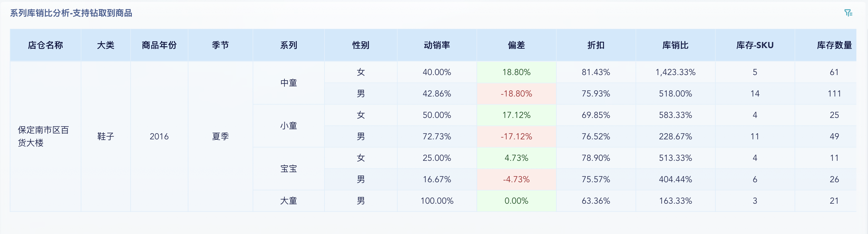
Task: Drill into the 中童 series cell
Action: point(289,82)
